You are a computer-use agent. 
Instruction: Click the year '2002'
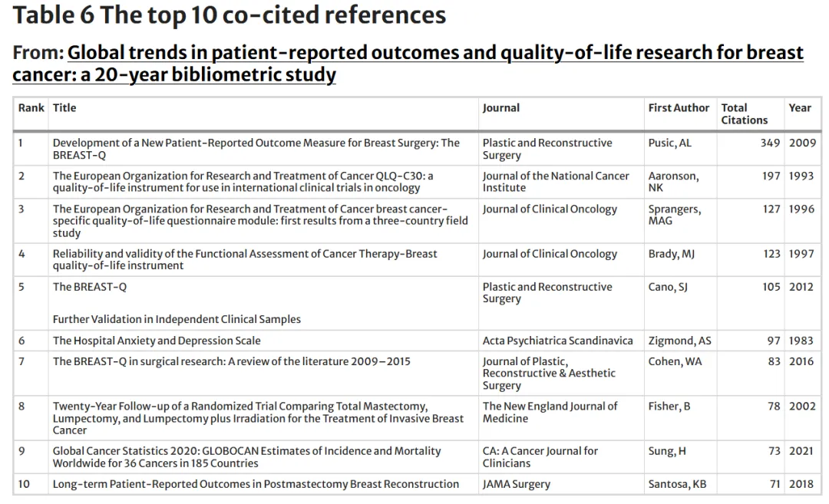pyautogui.click(x=802, y=407)
